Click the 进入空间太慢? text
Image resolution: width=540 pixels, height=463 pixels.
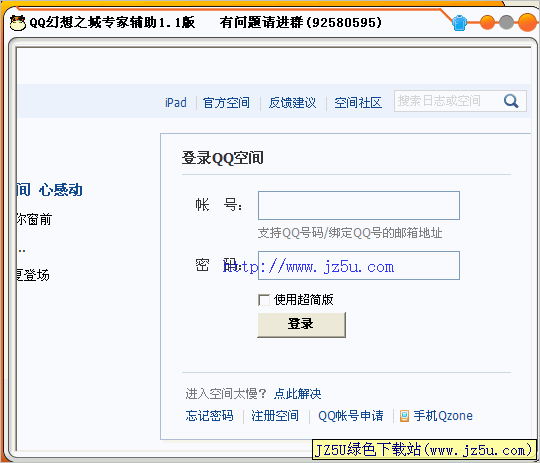(226, 393)
